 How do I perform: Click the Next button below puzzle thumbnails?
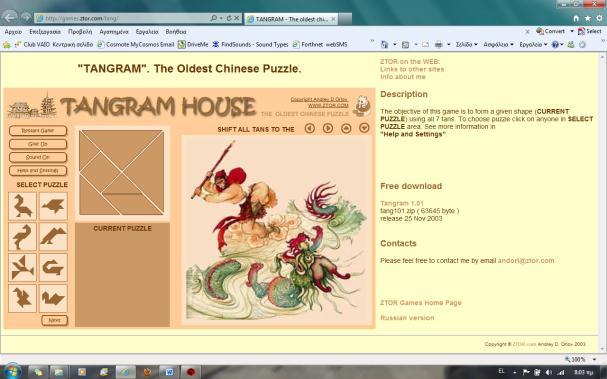point(55,320)
